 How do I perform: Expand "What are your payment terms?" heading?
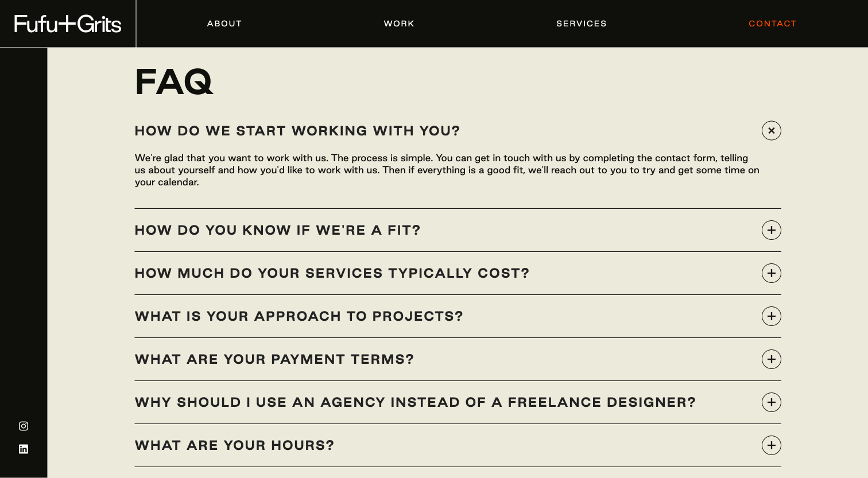click(x=274, y=359)
